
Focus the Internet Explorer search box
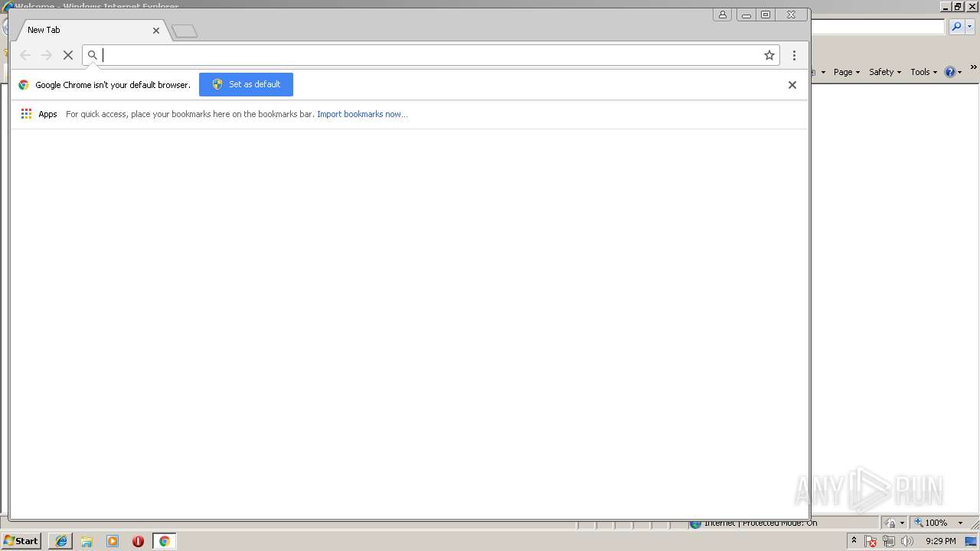click(877, 27)
